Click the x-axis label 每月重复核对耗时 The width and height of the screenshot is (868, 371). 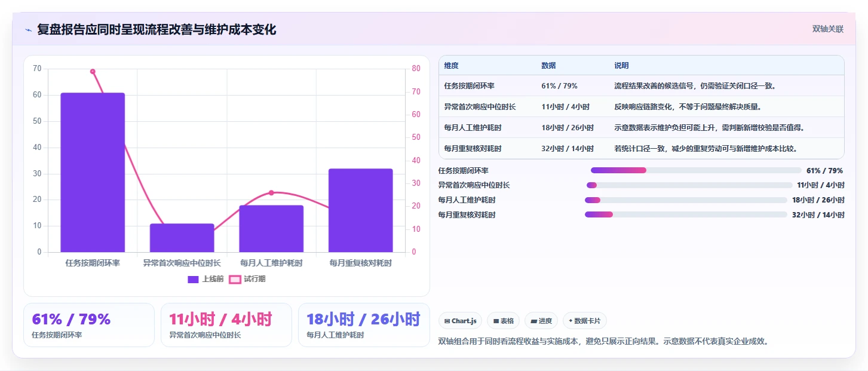(x=361, y=263)
